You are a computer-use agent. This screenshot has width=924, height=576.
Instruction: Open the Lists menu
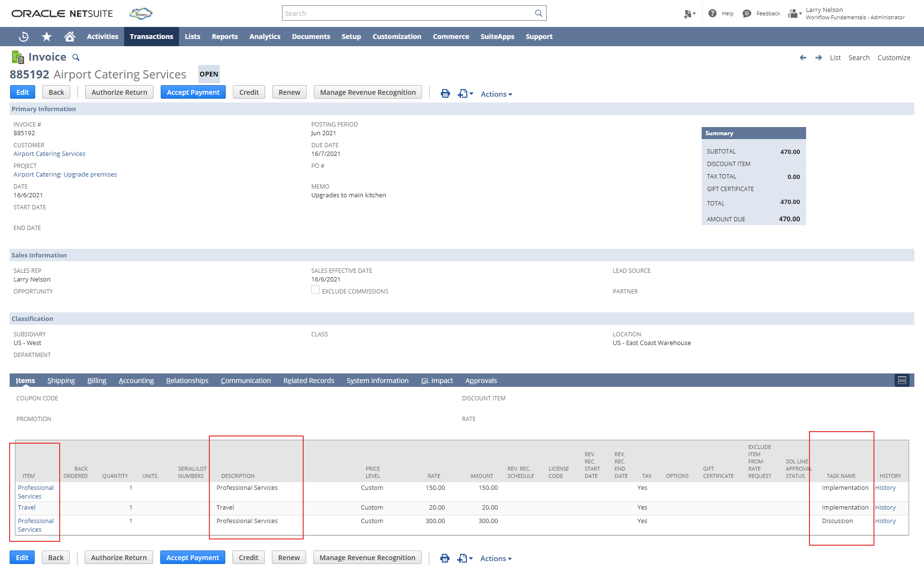click(x=192, y=37)
